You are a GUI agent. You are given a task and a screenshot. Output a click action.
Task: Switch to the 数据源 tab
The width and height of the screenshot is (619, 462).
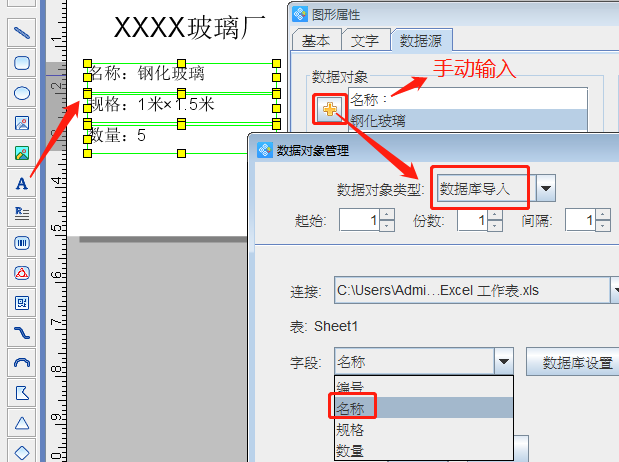[x=421, y=41]
